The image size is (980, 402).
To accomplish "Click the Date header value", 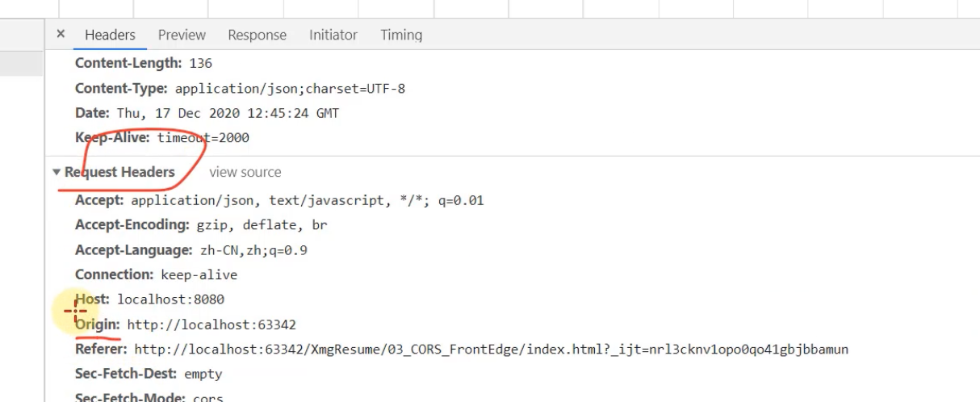I will (x=228, y=113).
